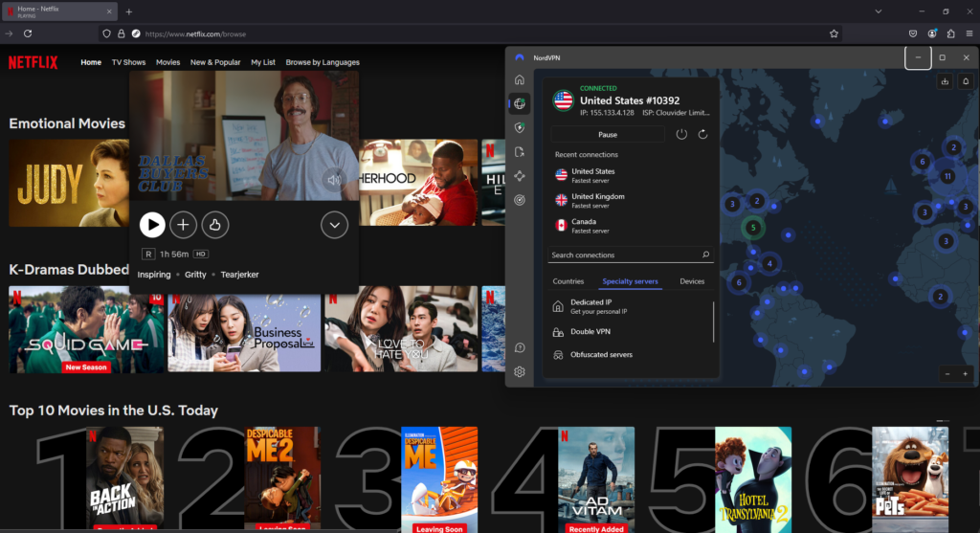The height and width of the screenshot is (533, 980).
Task: Zoom in on the map with plus
Action: [965, 374]
